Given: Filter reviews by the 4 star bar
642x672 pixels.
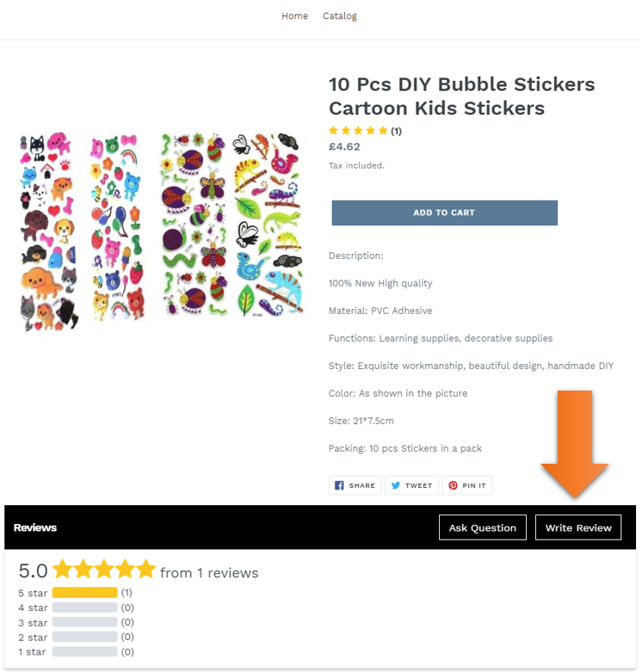Looking at the screenshot, I should point(85,607).
